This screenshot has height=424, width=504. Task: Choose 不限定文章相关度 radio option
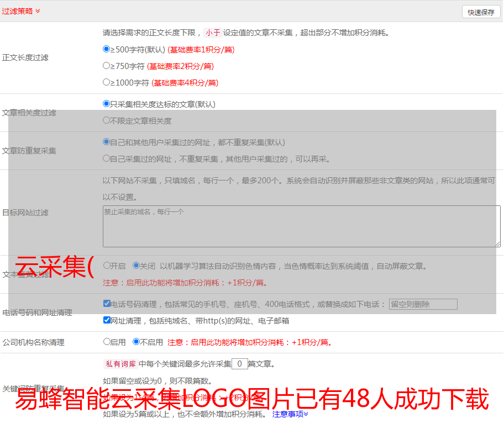[107, 120]
